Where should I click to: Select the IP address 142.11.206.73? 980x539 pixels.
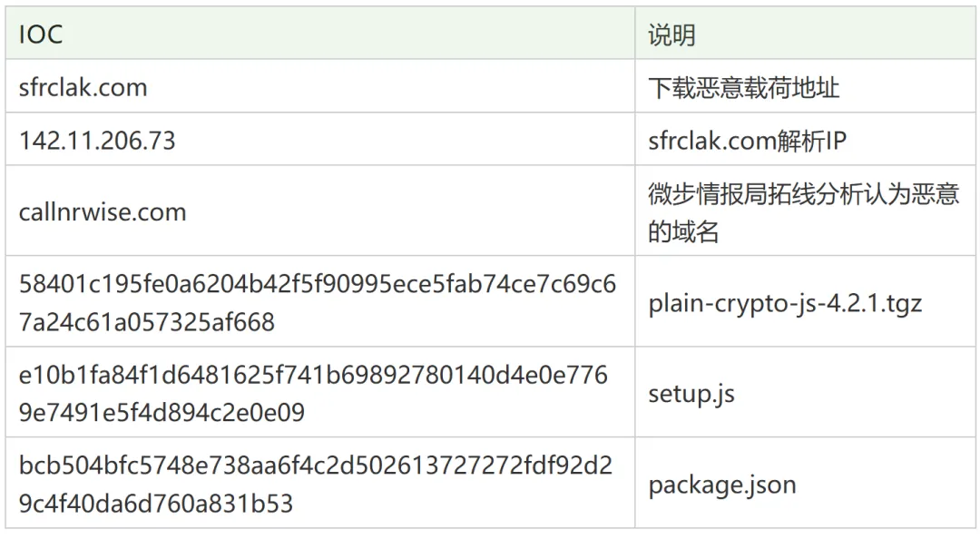coord(97,141)
